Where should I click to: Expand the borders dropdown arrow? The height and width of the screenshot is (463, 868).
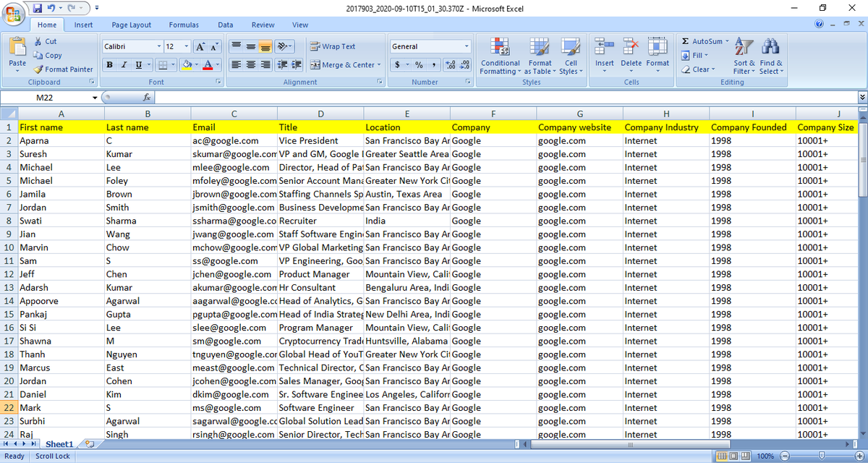pyautogui.click(x=174, y=65)
